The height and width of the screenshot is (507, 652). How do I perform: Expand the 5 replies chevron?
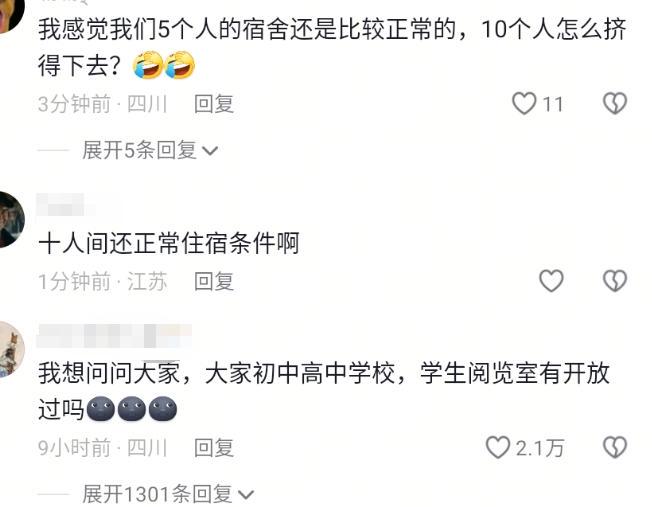coord(210,151)
